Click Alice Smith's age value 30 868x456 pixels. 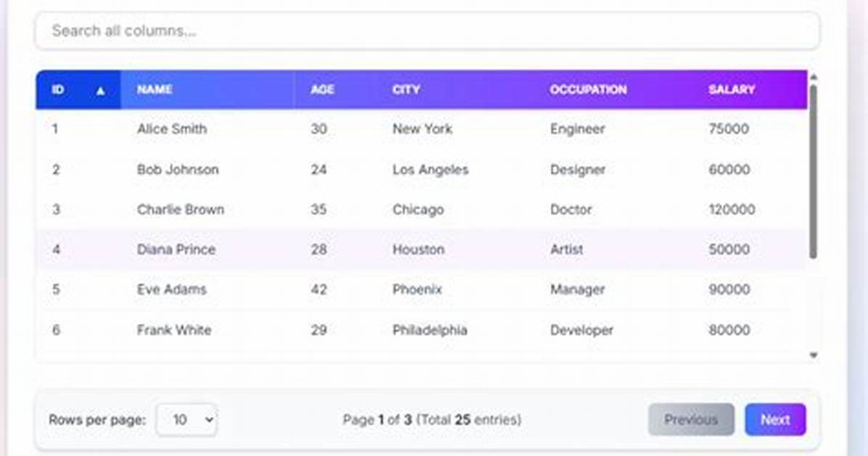point(319,129)
